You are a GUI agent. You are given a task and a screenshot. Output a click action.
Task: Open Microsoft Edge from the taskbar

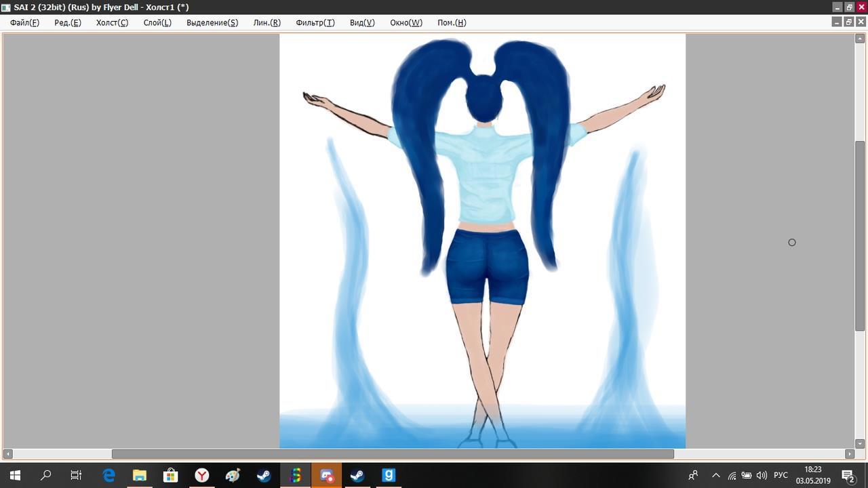108,475
